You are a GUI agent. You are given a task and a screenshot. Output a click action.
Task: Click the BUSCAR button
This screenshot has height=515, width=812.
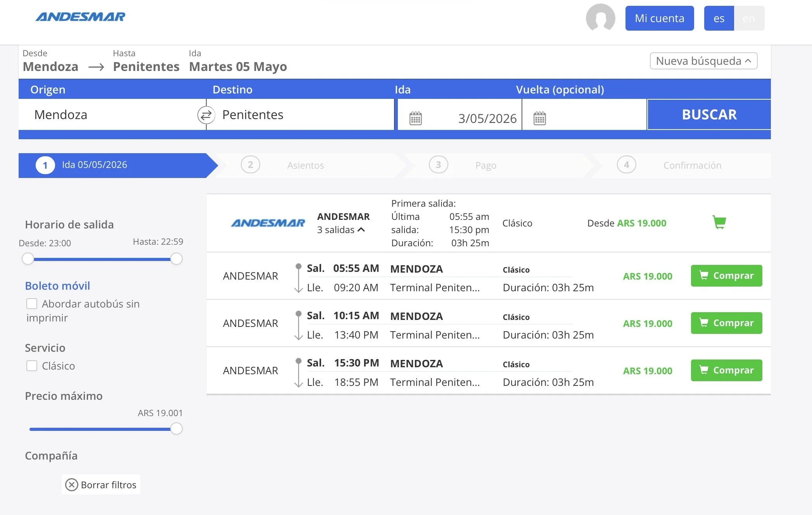(x=709, y=114)
